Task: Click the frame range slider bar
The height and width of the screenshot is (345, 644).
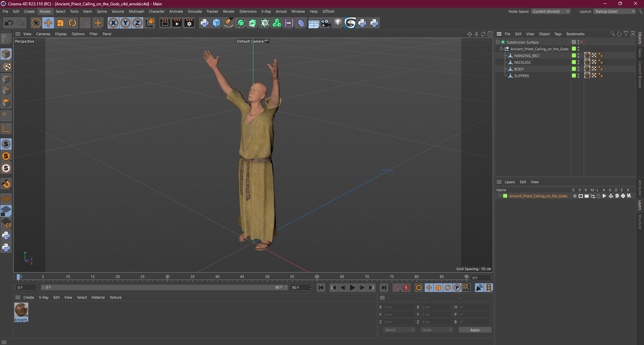Action: tap(164, 288)
